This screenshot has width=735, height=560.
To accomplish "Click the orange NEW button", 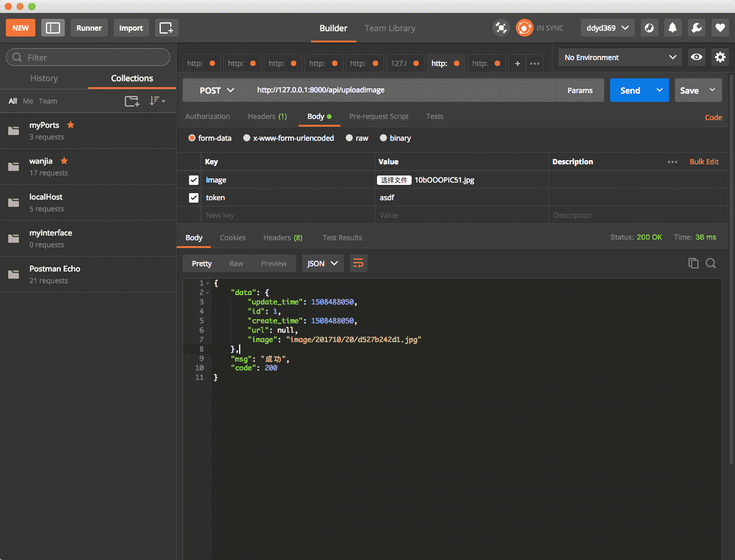I will pos(21,28).
